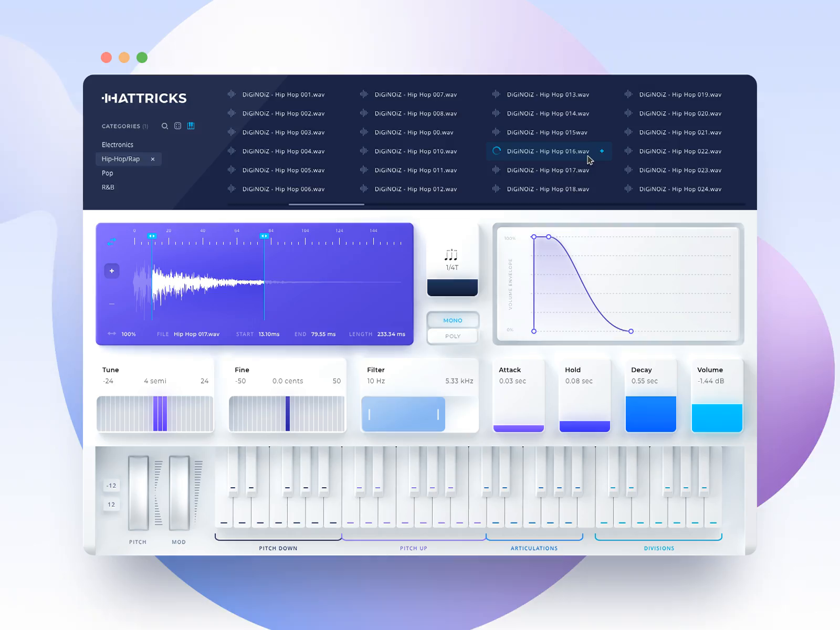The image size is (840, 630).
Task: Click the envelope top-left control point
Action: [534, 237]
